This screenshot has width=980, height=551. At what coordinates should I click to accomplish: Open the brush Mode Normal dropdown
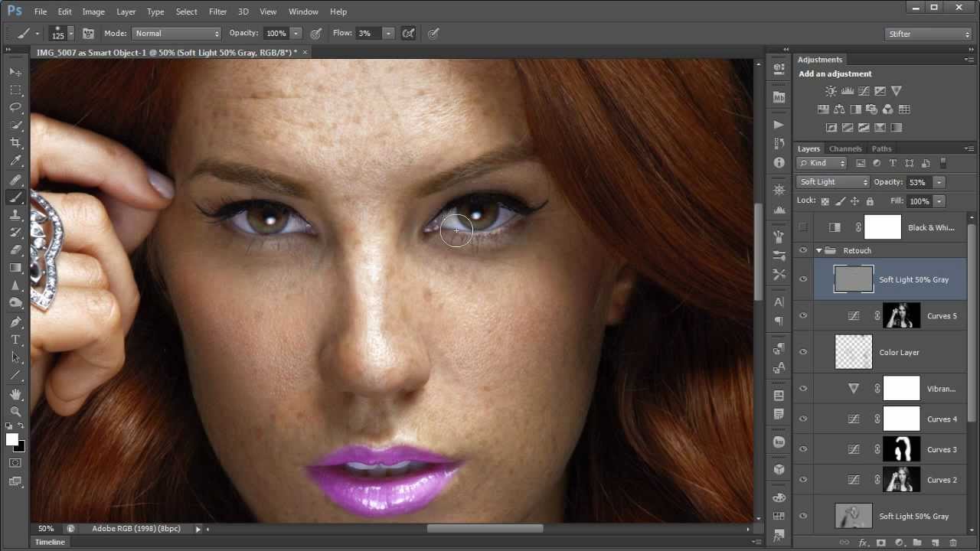tap(176, 34)
